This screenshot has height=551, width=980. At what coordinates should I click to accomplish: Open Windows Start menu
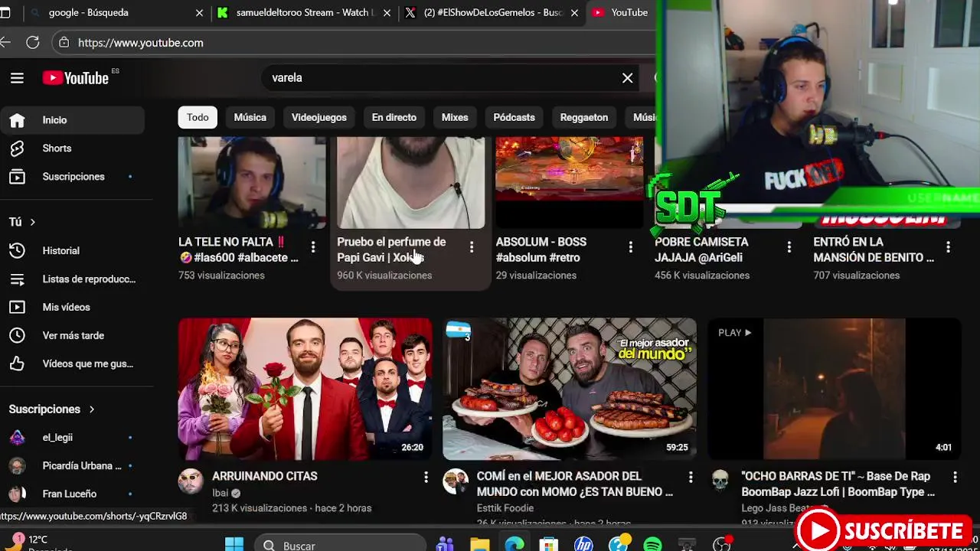pos(234,544)
